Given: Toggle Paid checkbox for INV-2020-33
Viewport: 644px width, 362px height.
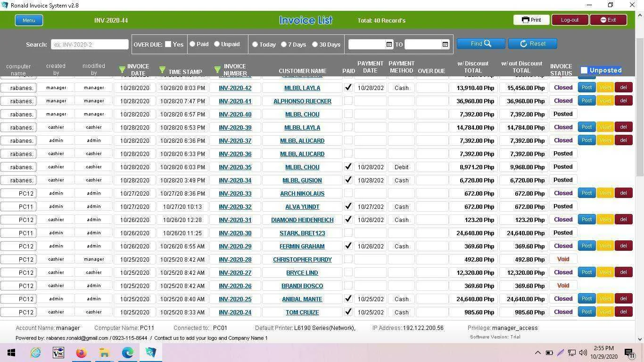Looking at the screenshot, I should coord(348,193).
